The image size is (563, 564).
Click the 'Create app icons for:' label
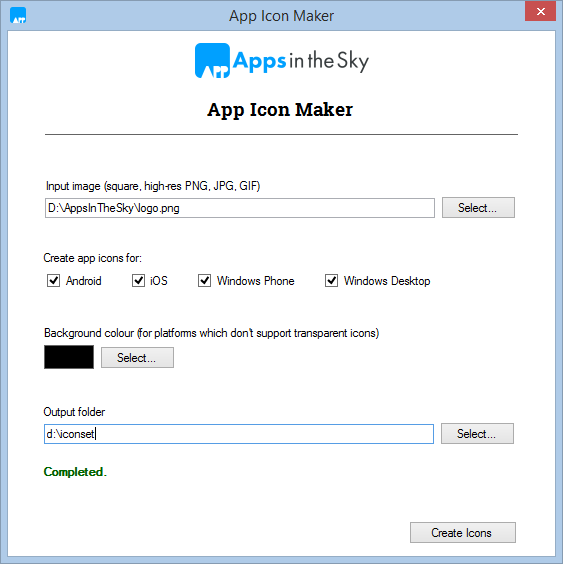92,258
